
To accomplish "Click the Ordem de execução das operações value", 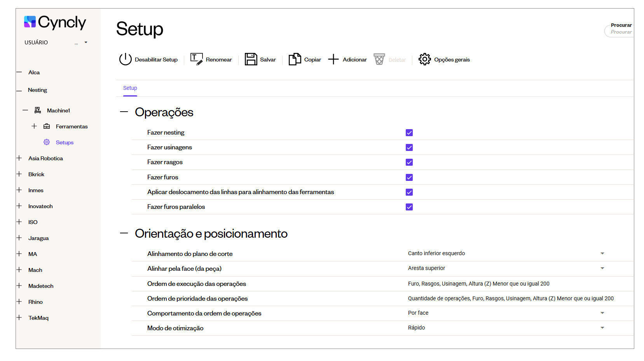I will coord(478,284).
